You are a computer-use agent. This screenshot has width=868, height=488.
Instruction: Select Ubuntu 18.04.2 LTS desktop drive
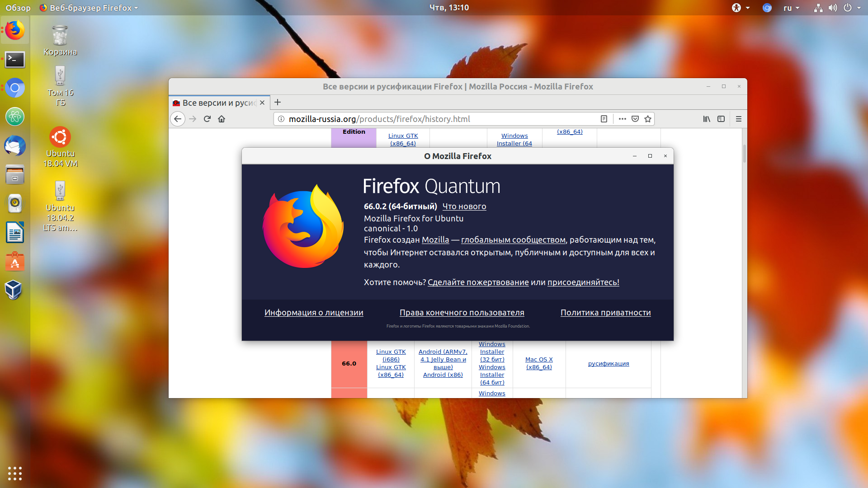pyautogui.click(x=60, y=206)
